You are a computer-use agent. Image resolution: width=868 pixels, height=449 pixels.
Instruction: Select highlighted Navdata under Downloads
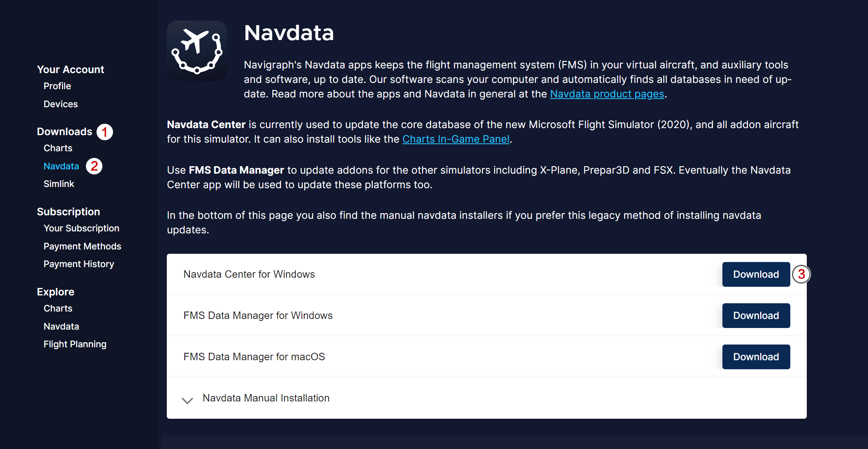click(x=61, y=166)
